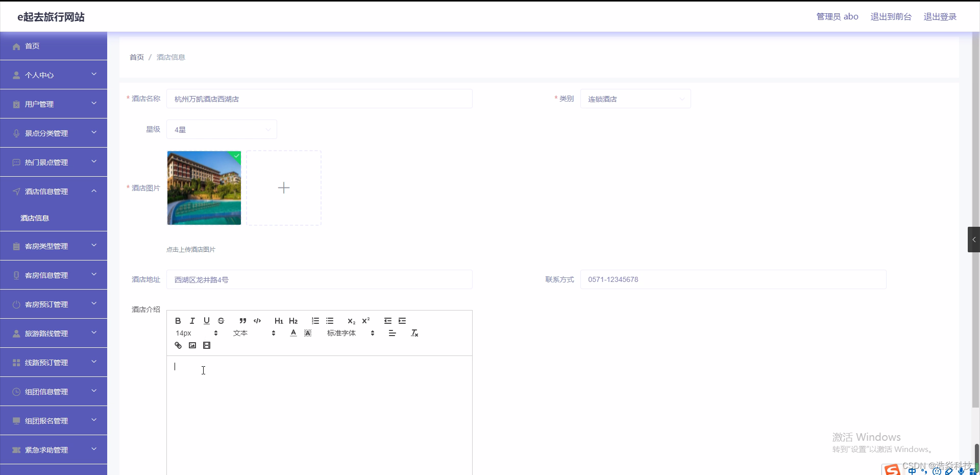Insert a blockquote in hotel introduction
Image resolution: width=980 pixels, height=475 pixels.
click(x=242, y=321)
